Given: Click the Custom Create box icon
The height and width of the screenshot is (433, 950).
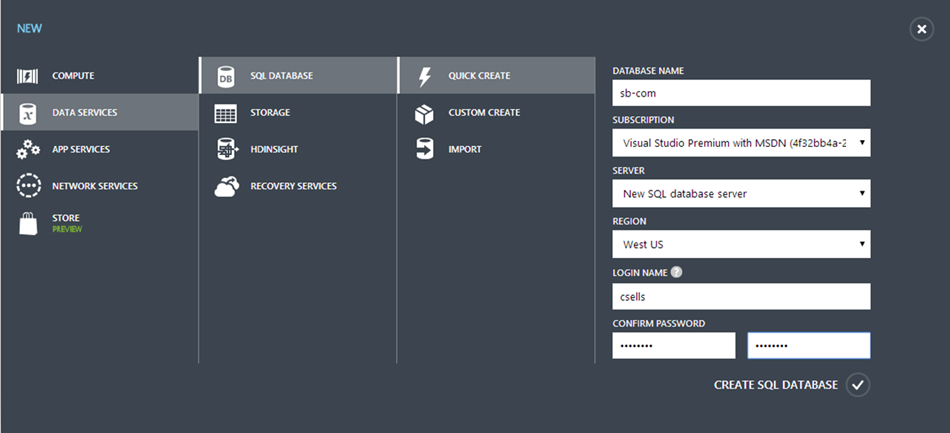Looking at the screenshot, I should pyautogui.click(x=424, y=113).
